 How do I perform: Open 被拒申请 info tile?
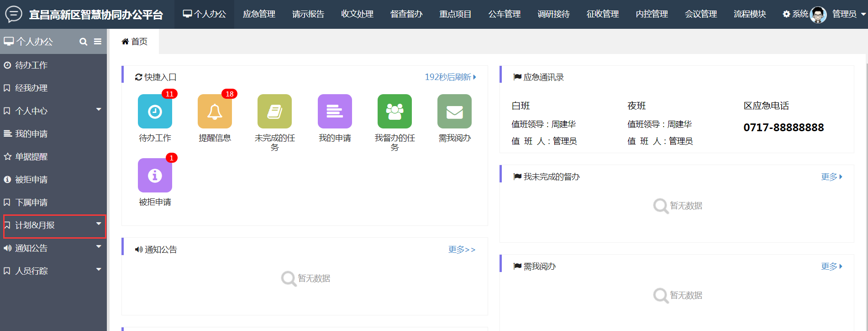pyautogui.click(x=155, y=175)
